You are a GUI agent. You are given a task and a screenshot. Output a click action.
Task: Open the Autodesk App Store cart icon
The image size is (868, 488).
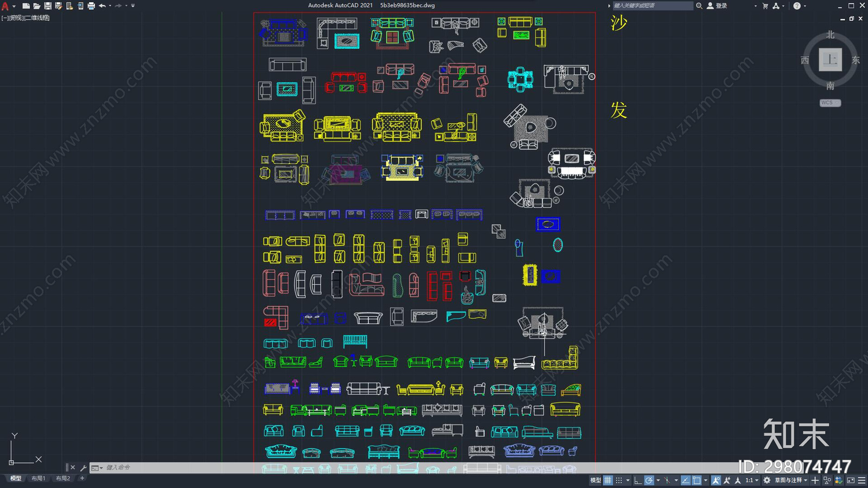pyautogui.click(x=765, y=5)
